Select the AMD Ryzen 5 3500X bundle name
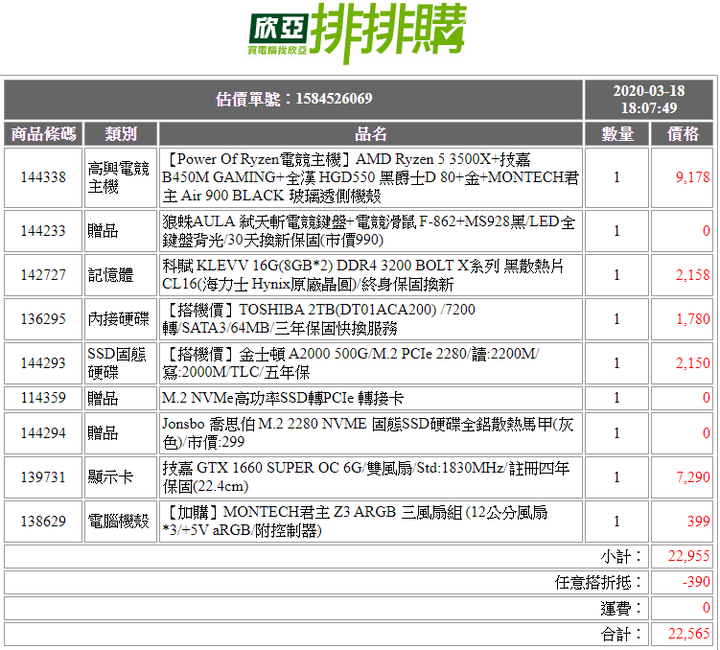The height and width of the screenshot is (650, 720). (371, 178)
